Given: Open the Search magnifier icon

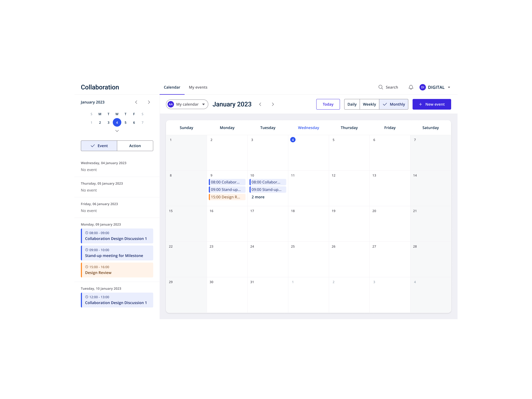Looking at the screenshot, I should [x=381, y=87].
